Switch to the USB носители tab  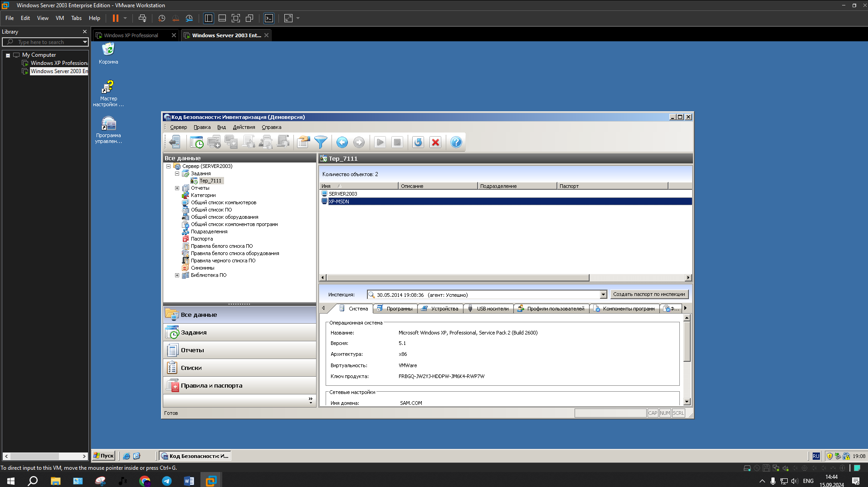[488, 309]
